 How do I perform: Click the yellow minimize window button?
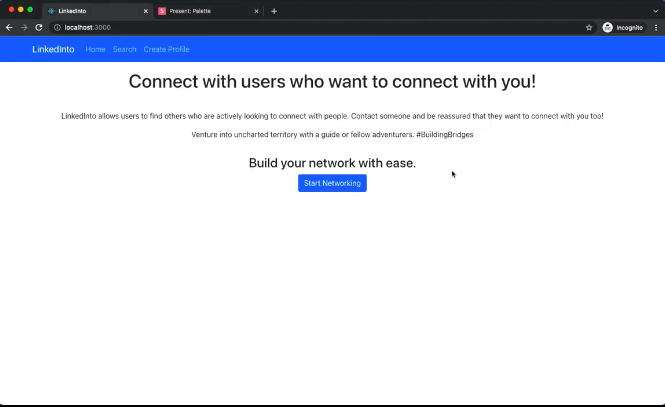click(x=21, y=9)
